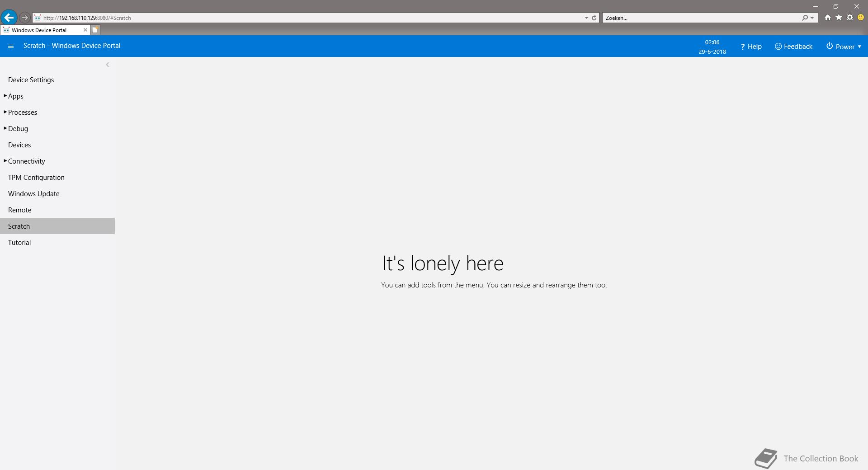Expand the Processes tree arrow
This screenshot has width=868, height=470.
[x=5, y=112]
